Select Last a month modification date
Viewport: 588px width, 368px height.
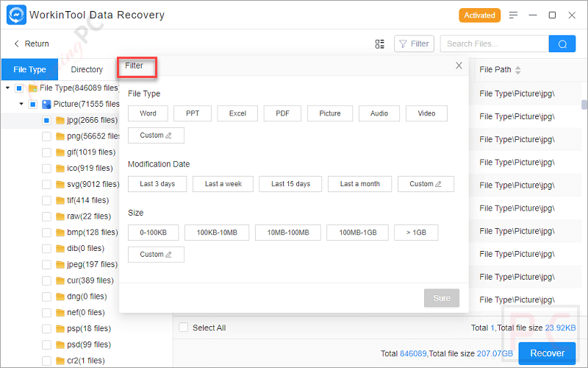point(359,184)
